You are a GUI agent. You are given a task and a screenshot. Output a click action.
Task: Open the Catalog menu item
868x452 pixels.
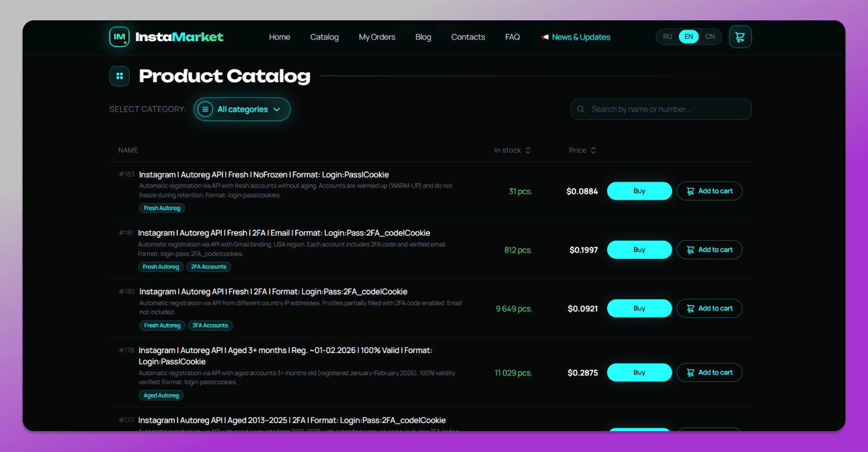[324, 37]
